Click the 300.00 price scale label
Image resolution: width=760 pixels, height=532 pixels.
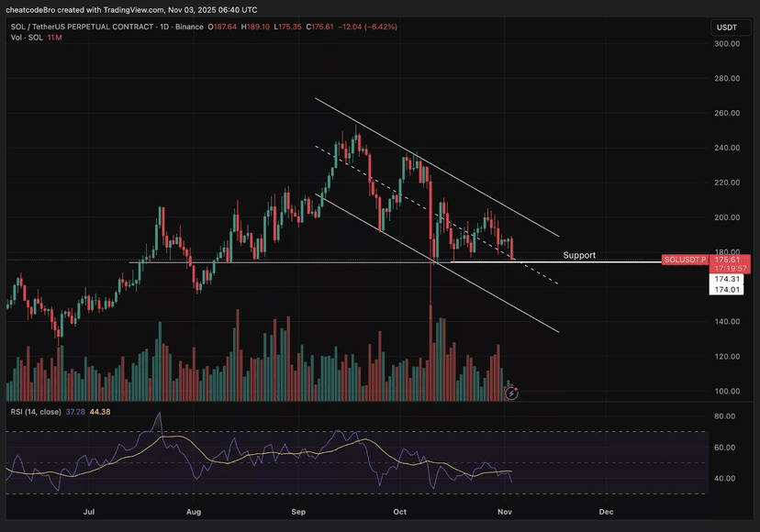(x=727, y=44)
